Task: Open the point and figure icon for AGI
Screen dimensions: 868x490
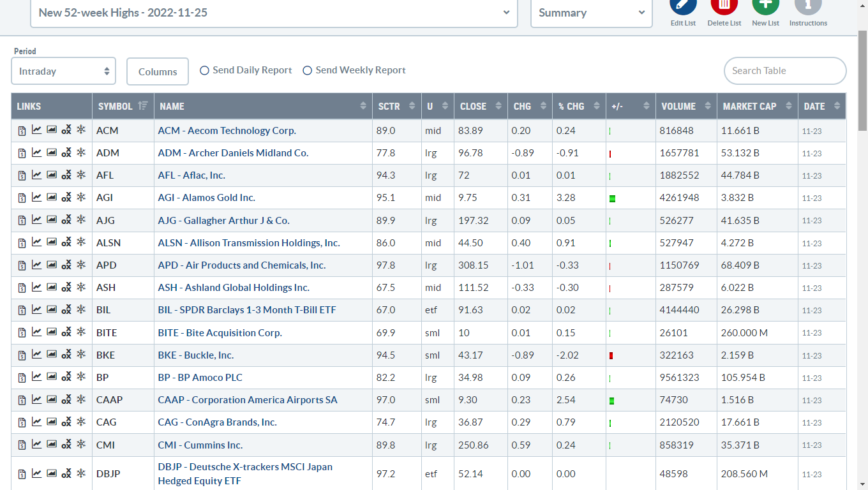Action: pos(66,198)
